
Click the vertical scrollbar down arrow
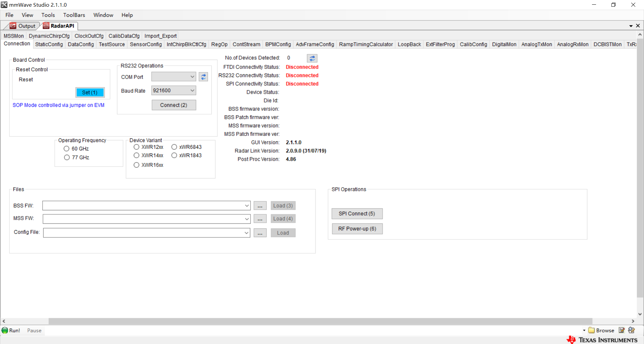click(x=640, y=314)
